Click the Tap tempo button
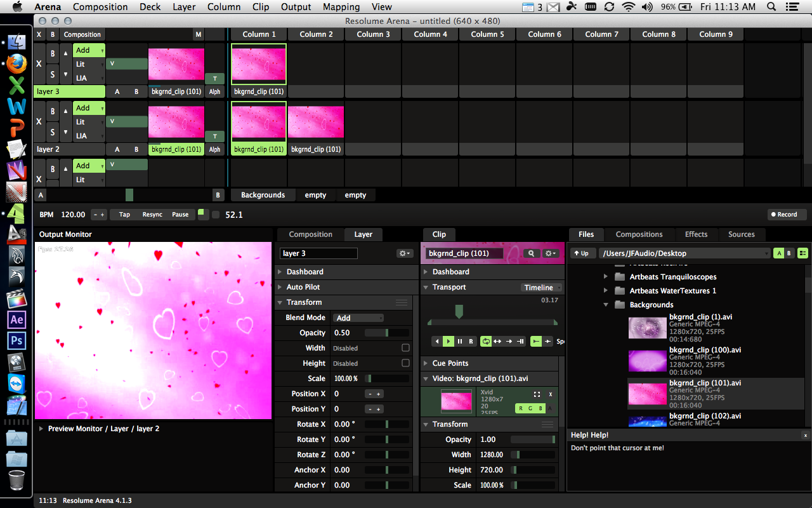 [124, 215]
